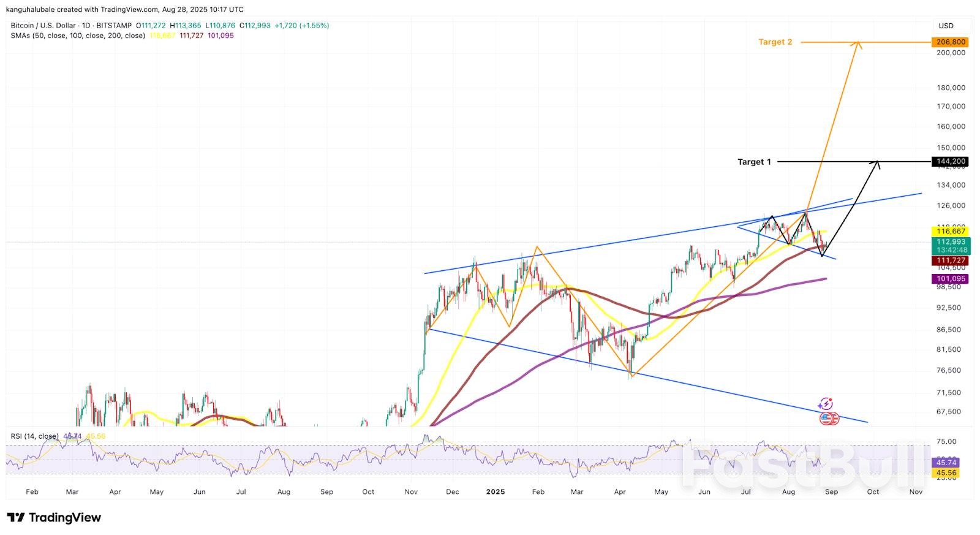Select the SMAs indicator legend
Viewport: 980px width, 535px height.
point(78,36)
